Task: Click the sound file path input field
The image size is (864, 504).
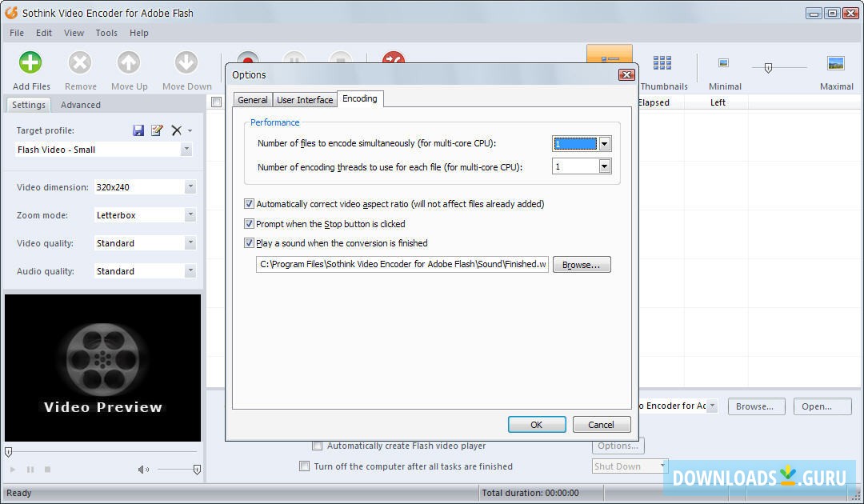Action: 402,264
